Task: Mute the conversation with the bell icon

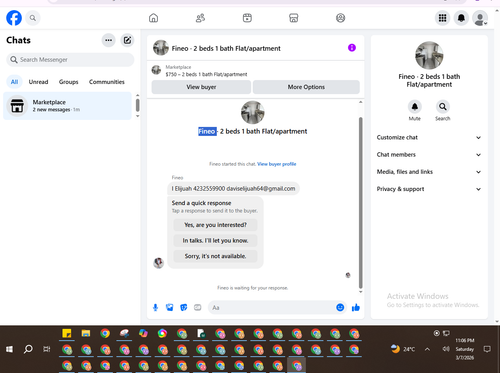Action: pos(415,107)
